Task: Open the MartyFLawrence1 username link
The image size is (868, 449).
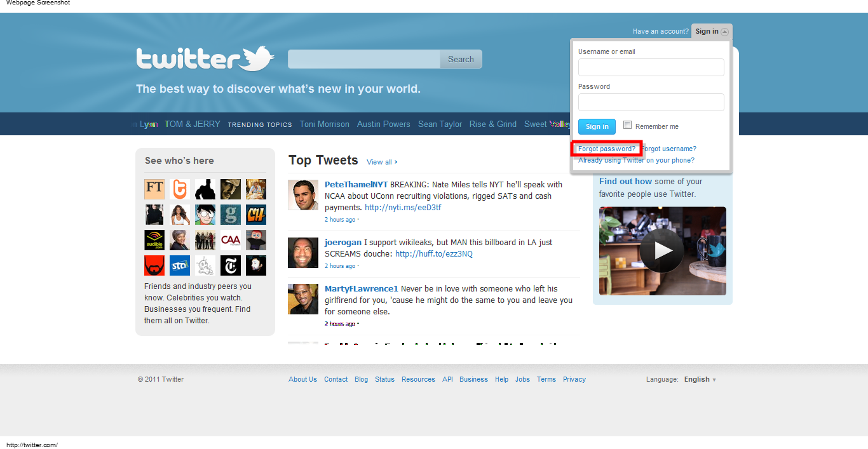Action: click(x=362, y=288)
